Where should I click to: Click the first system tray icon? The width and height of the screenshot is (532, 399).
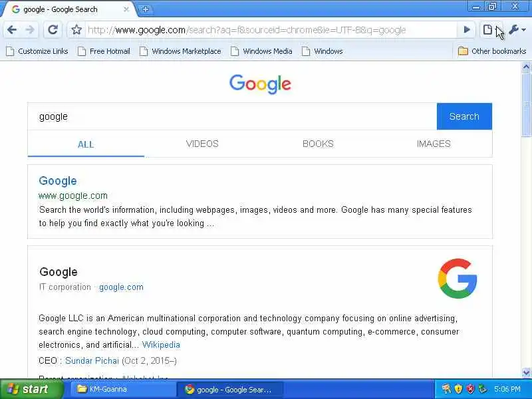[446, 389]
